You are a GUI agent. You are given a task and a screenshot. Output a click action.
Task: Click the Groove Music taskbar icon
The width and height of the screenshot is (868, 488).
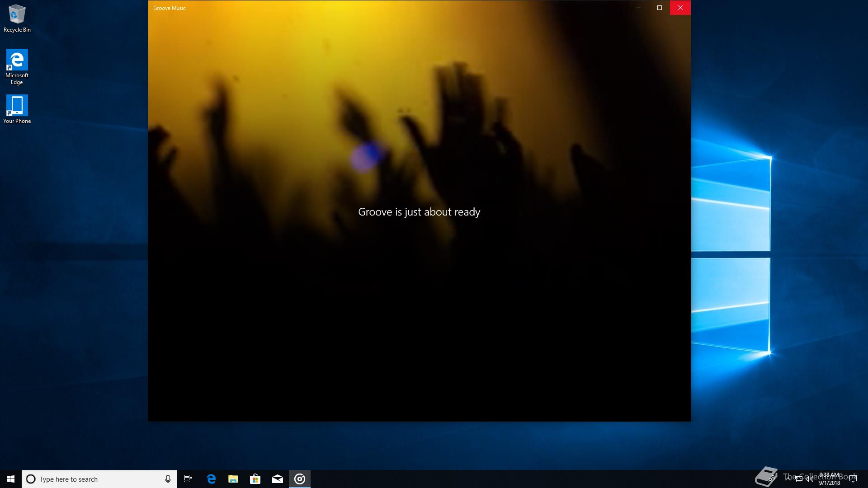tap(300, 479)
